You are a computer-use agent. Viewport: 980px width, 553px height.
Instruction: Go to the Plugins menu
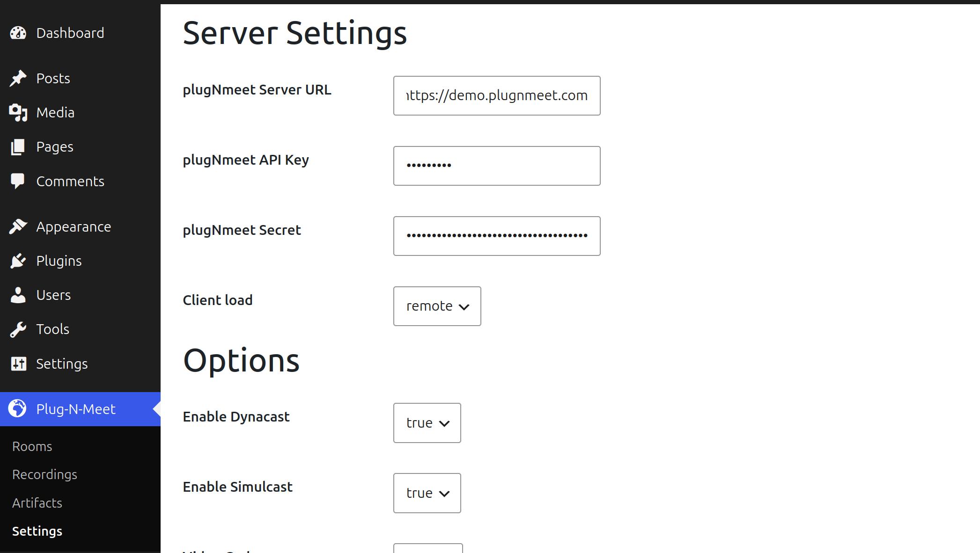81,261
